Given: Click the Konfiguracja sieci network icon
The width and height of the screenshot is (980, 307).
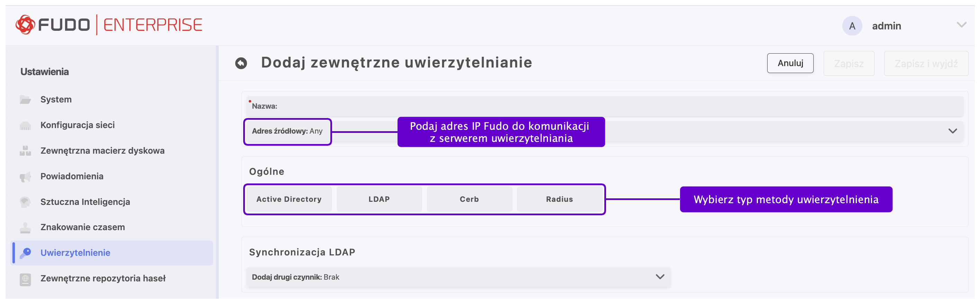Looking at the screenshot, I should pos(25,125).
